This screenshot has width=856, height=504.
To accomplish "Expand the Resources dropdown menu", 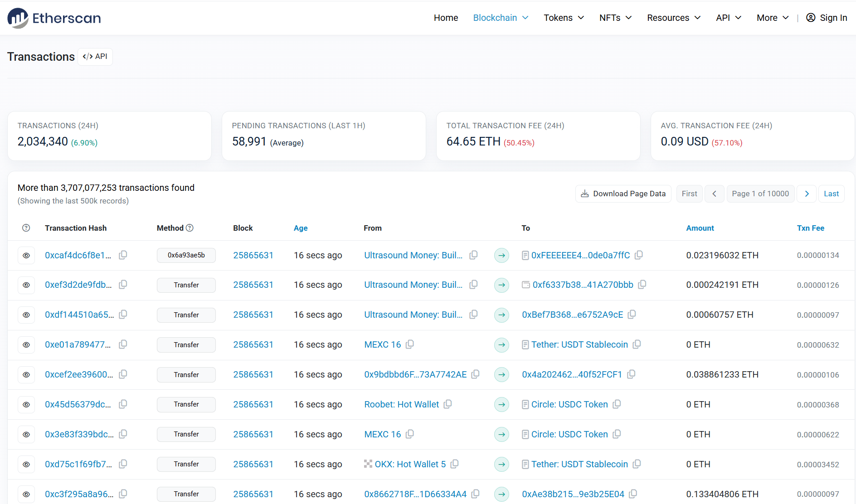I will pos(674,18).
